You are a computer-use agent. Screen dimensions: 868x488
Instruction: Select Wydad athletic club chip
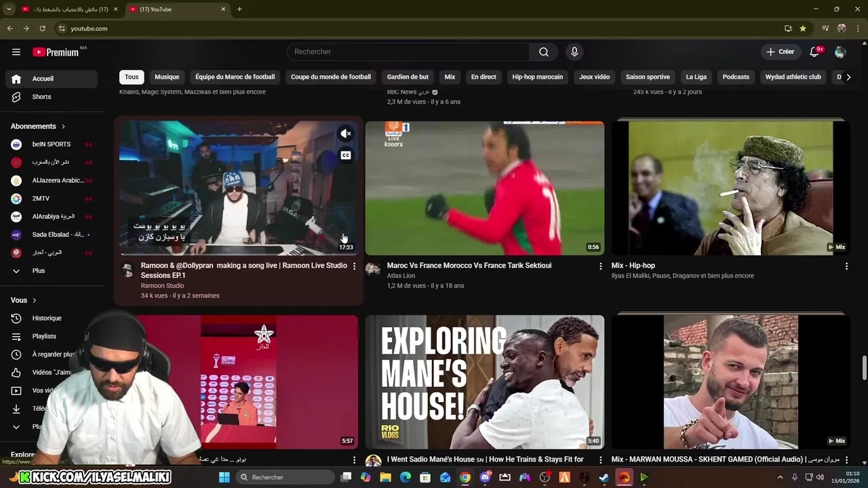[793, 77]
